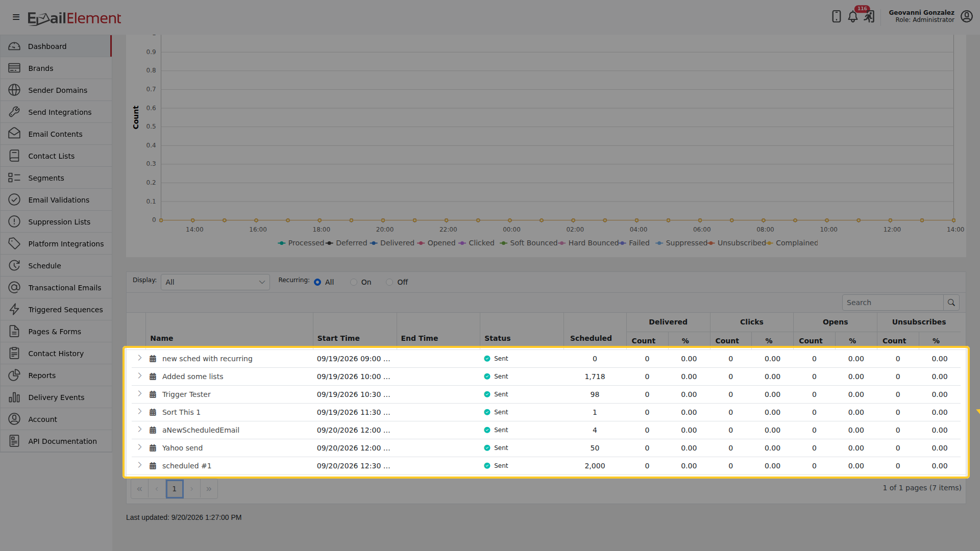The image size is (980, 551).
Task: Toggle Soft Bounced series in legend
Action: tap(528, 243)
